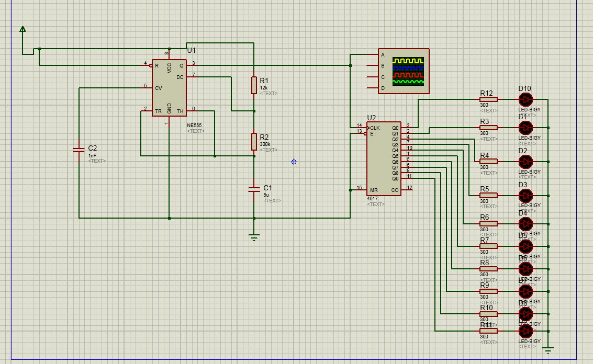Viewport: 593px width, 364px height.
Task: Click the R5 resistor symbol
Action: (488, 196)
